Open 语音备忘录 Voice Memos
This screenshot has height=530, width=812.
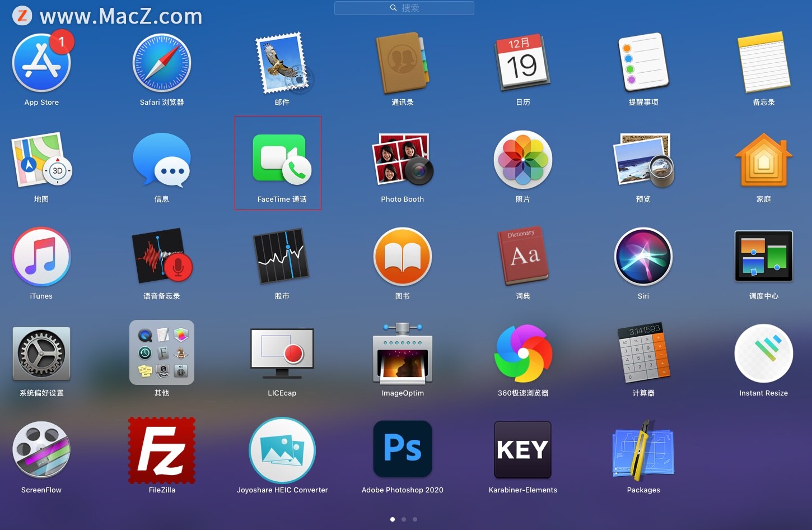(162, 257)
